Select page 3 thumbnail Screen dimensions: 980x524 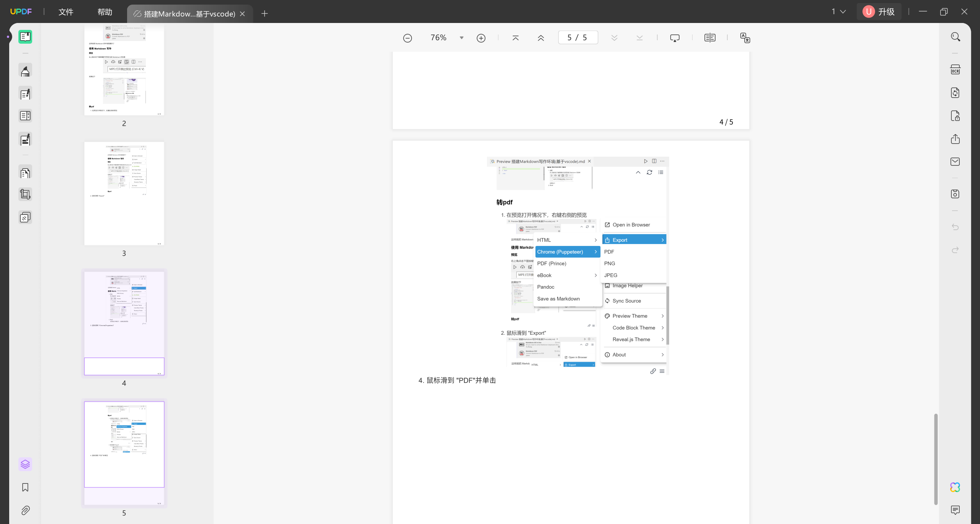[x=124, y=194]
